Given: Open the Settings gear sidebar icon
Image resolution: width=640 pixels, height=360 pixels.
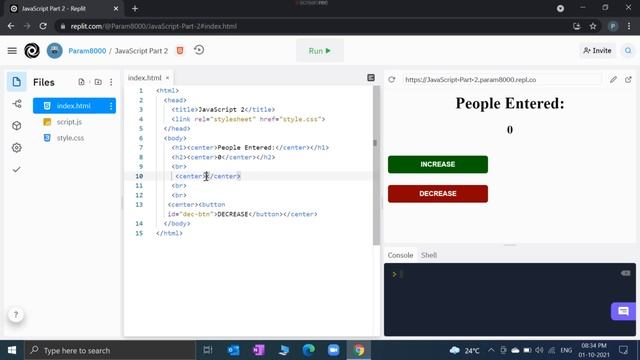Looking at the screenshot, I should pyautogui.click(x=17, y=148).
